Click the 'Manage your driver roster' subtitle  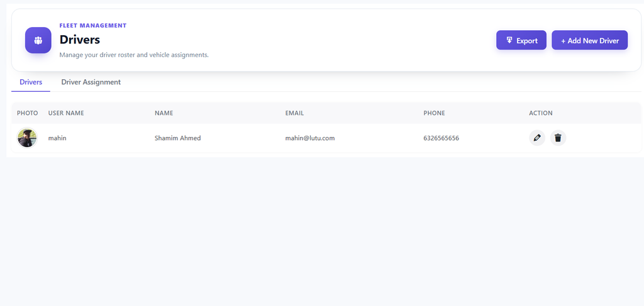(134, 55)
